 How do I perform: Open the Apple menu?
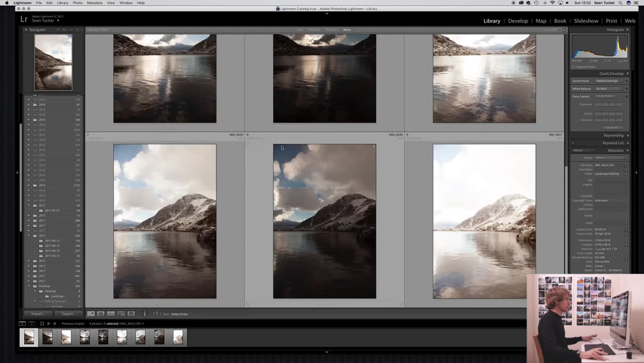click(x=6, y=3)
